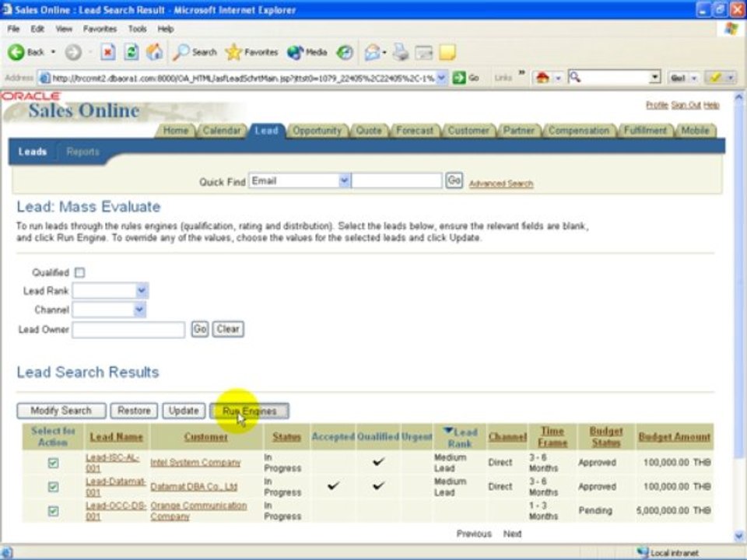Screen dimensions: 747x560
Task: Open the Lead-Datamat-001 lead link
Action: point(115,487)
